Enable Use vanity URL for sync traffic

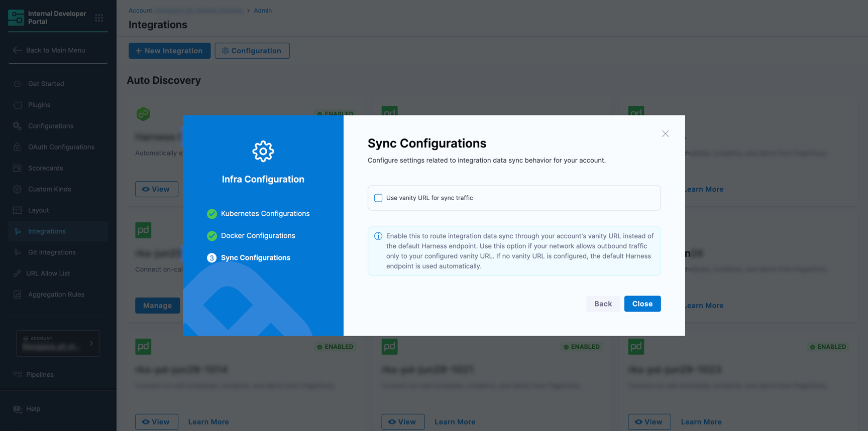tap(378, 198)
